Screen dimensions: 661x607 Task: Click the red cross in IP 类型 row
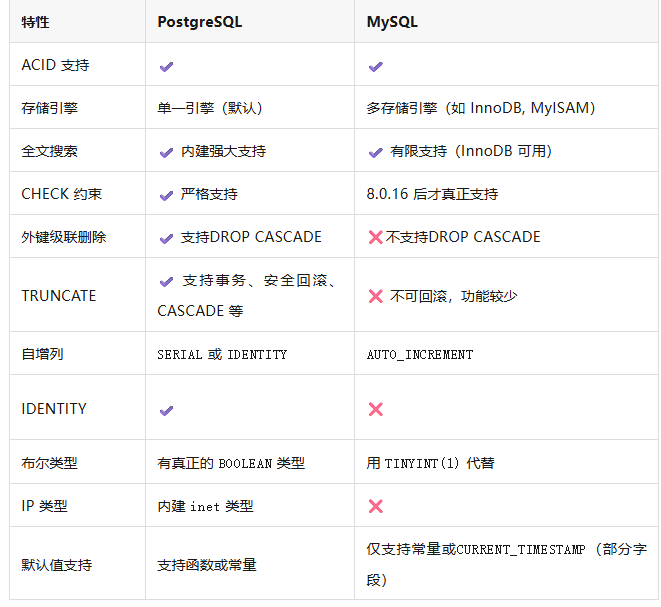pos(376,507)
